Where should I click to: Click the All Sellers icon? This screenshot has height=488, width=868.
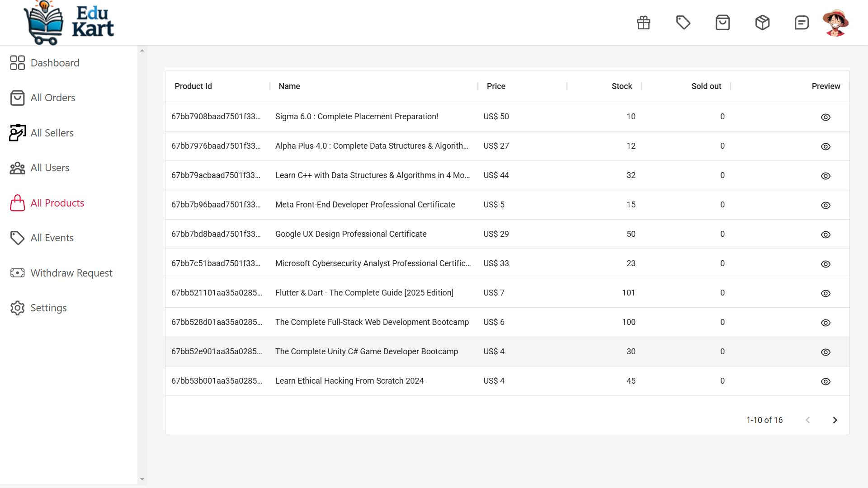(17, 133)
